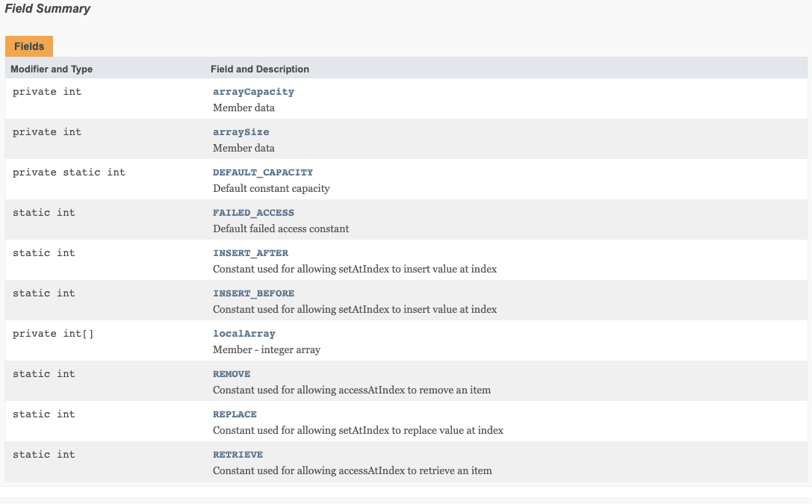Open the FAILED_ACCESS constant details
812x504 pixels.
pos(252,212)
